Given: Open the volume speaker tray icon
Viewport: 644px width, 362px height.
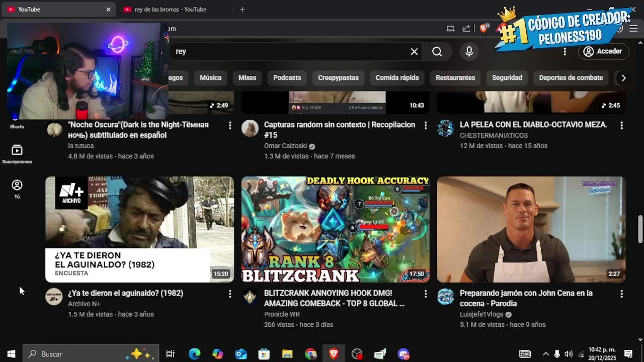Looking at the screenshot, I should [x=569, y=354].
